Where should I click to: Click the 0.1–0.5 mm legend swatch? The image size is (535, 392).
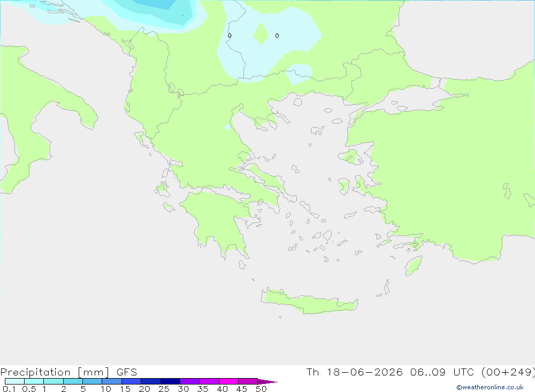[x=14, y=381]
